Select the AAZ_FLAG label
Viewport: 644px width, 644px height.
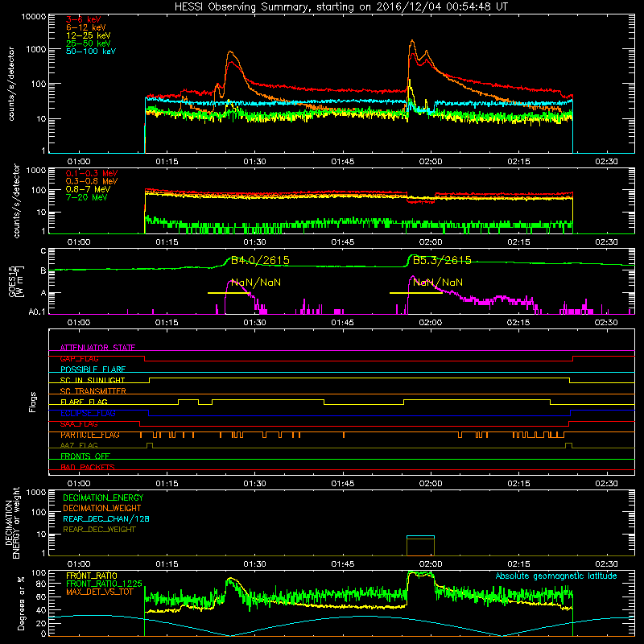tap(79, 445)
